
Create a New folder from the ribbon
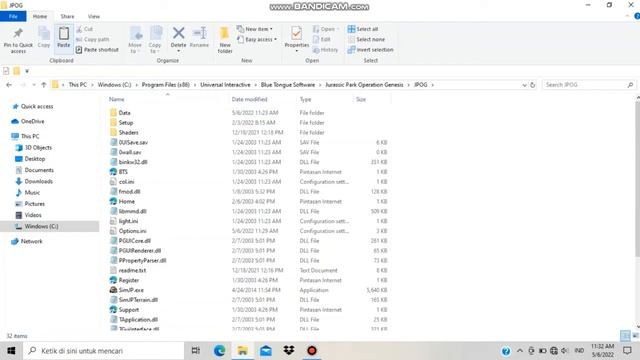click(x=224, y=40)
